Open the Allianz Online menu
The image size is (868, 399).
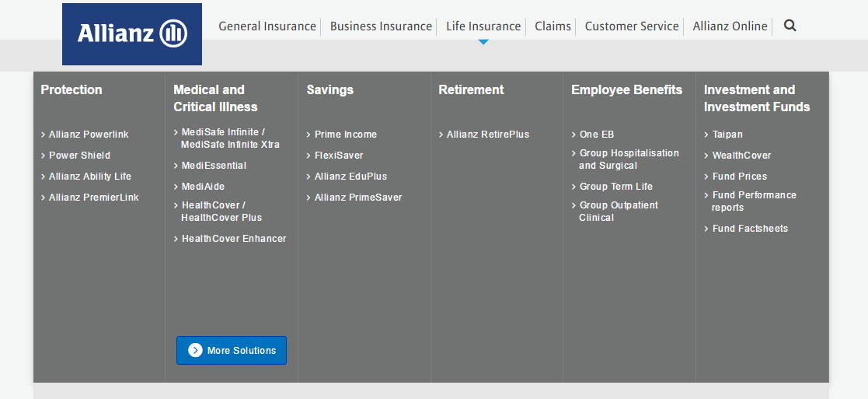pos(730,26)
